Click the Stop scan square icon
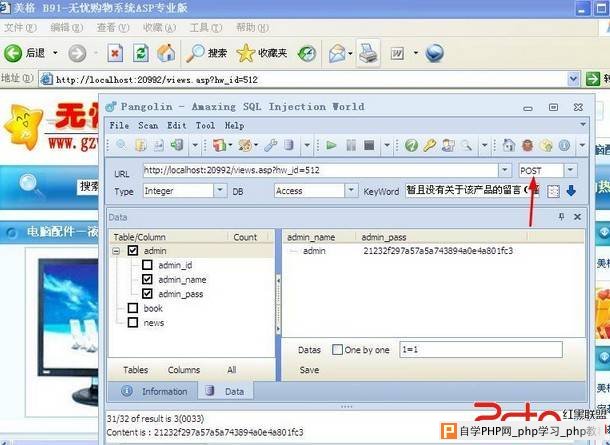 369,145
